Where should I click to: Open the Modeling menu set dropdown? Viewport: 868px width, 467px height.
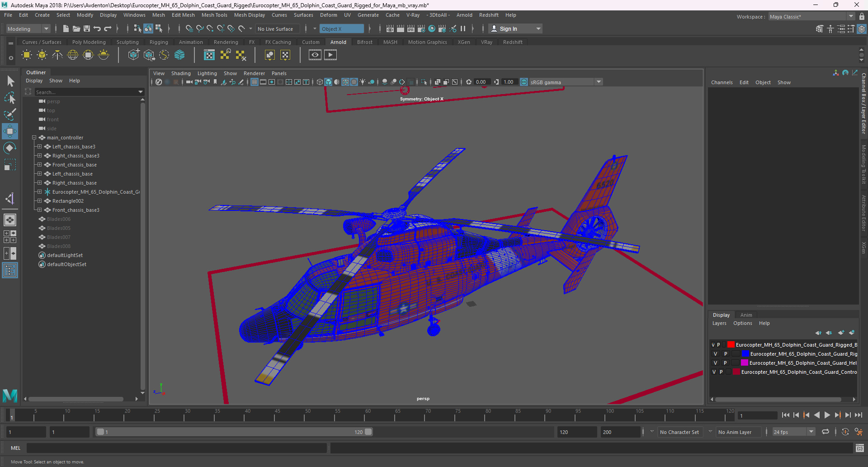click(28, 29)
